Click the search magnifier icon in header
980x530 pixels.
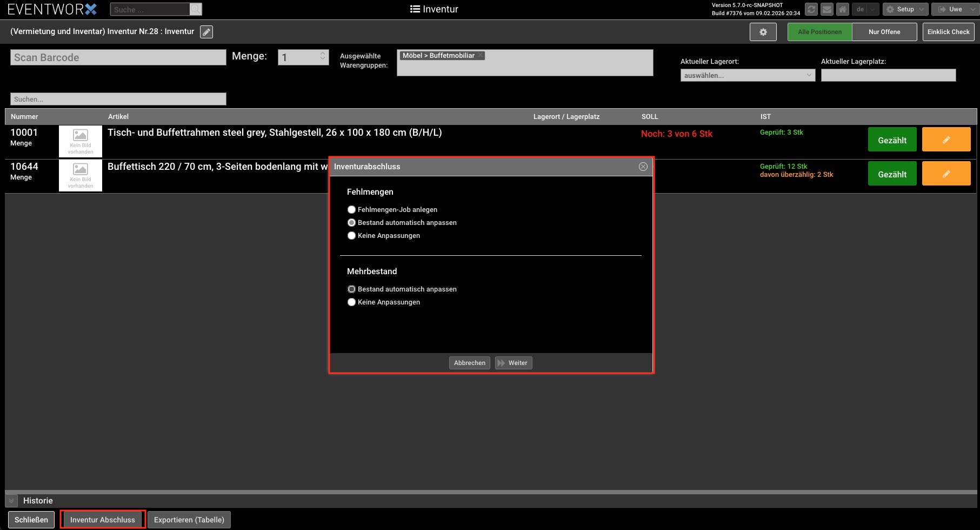pos(196,9)
